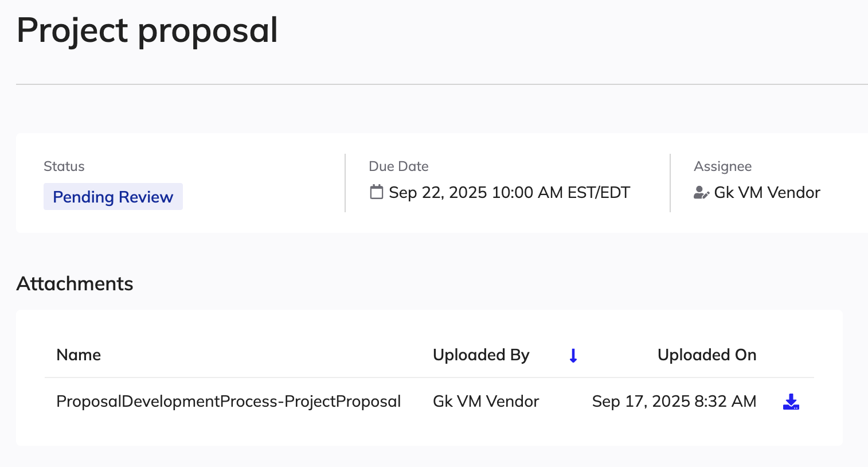Download the ProposalDevelopmentProcess-ProjectProposal attachment

pos(791,402)
